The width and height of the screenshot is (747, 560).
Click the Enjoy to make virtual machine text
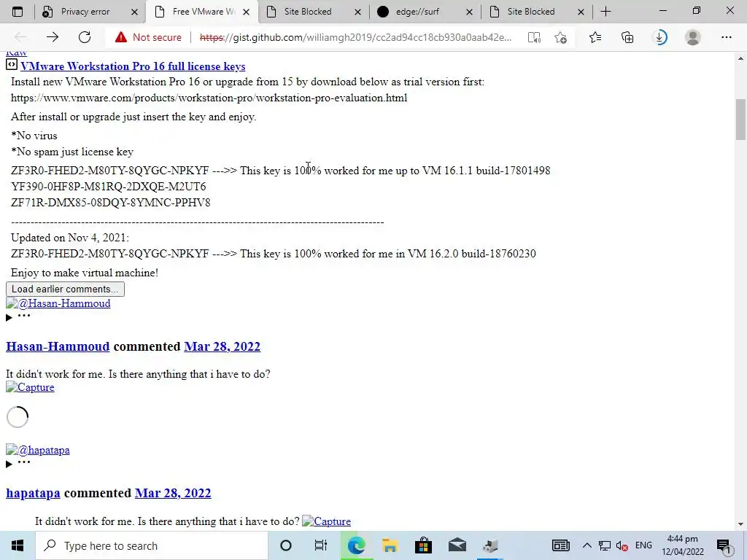85,273
